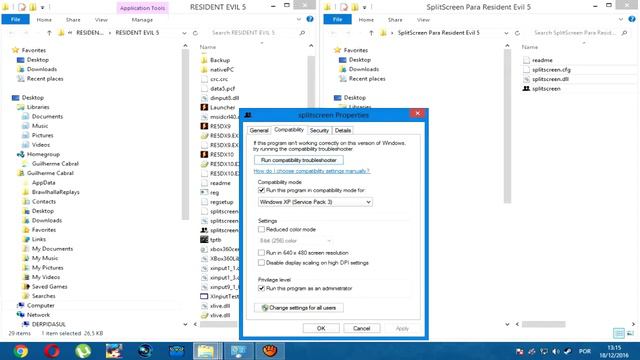Open Opera browser from the taskbar
640x360 pixels.
(52, 351)
